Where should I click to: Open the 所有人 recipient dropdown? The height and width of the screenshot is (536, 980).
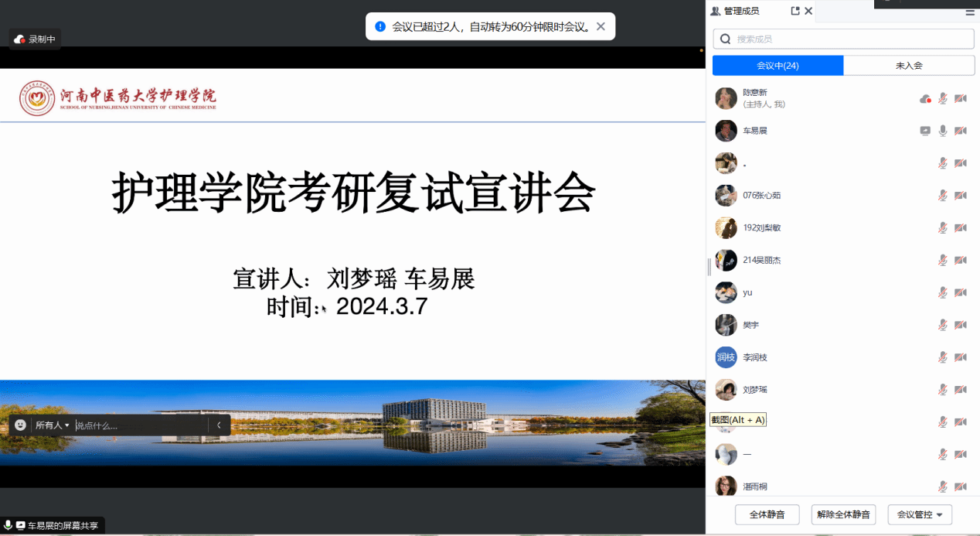[x=53, y=425]
